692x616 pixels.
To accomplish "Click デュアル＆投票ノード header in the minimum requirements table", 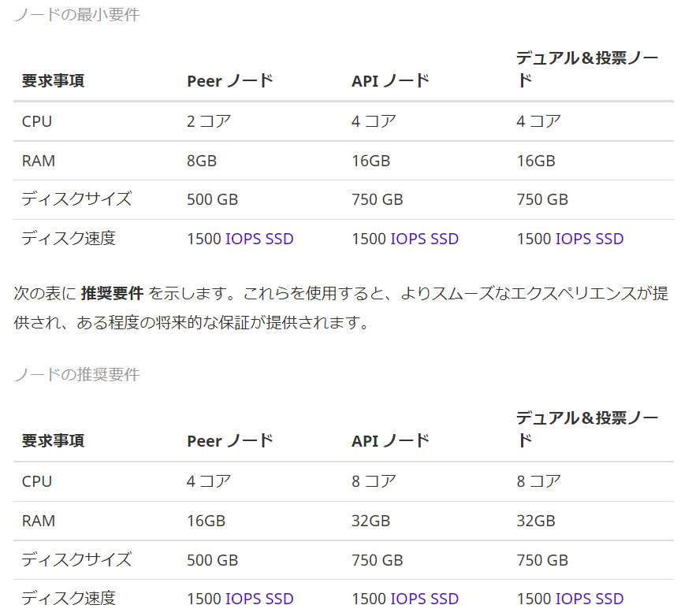I will click(x=586, y=69).
